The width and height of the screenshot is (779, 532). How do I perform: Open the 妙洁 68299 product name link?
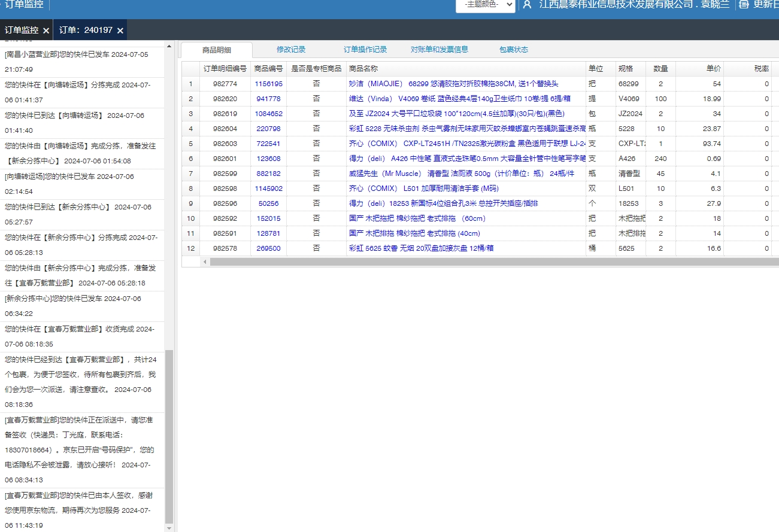[x=453, y=84]
